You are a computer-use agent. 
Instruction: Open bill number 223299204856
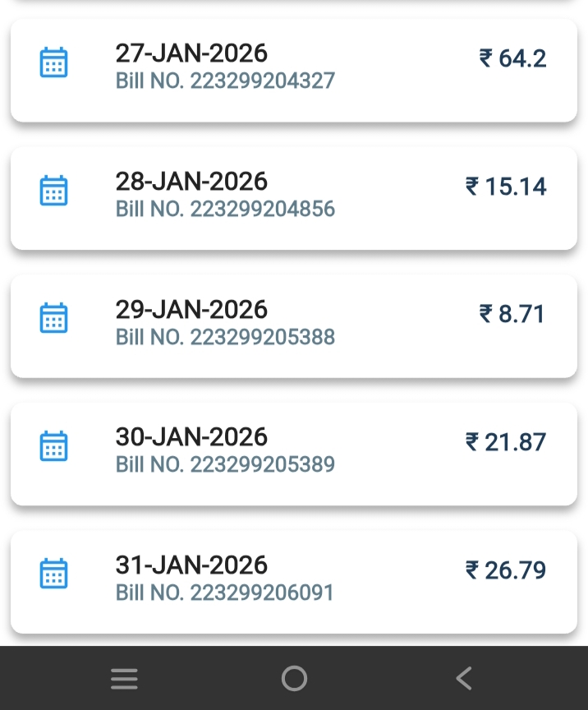[x=225, y=209]
